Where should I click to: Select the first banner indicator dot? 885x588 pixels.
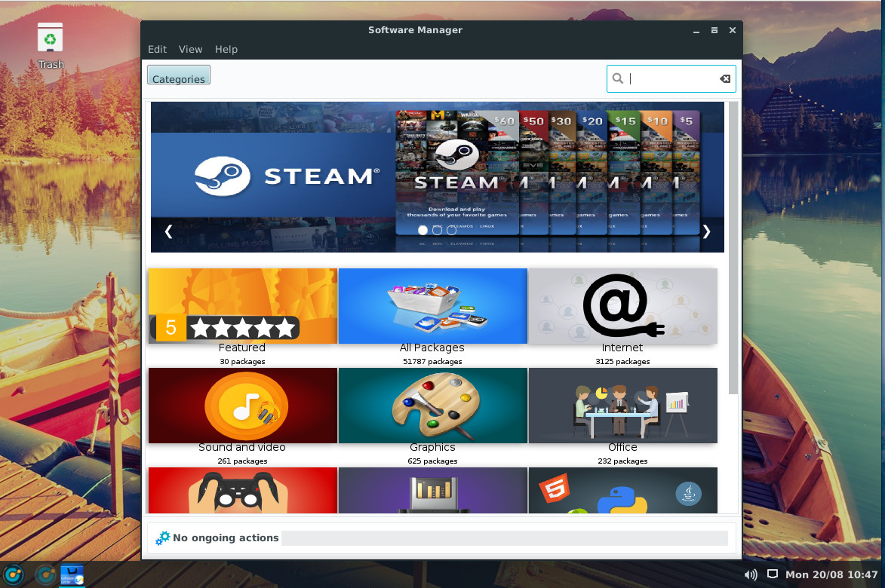423,230
